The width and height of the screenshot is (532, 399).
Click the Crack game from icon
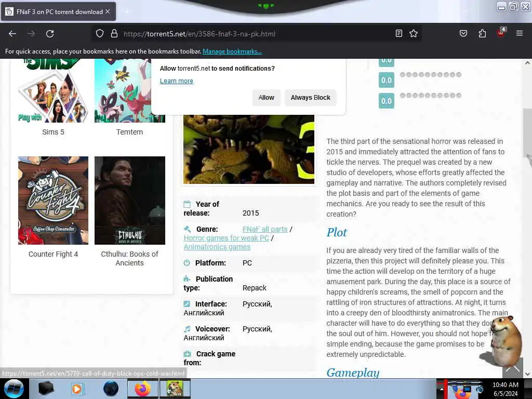pos(187,354)
